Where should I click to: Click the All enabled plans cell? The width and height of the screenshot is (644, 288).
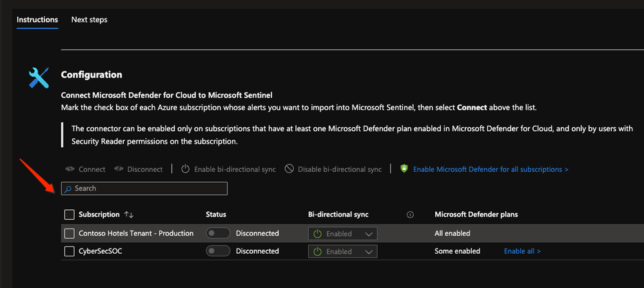pyautogui.click(x=452, y=233)
